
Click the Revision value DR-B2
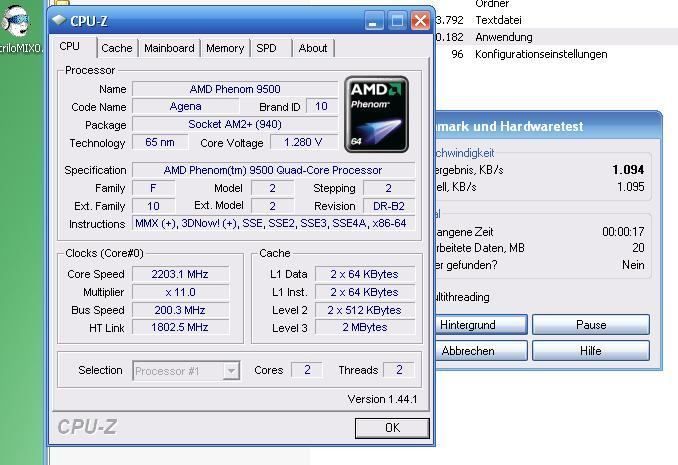click(389, 206)
